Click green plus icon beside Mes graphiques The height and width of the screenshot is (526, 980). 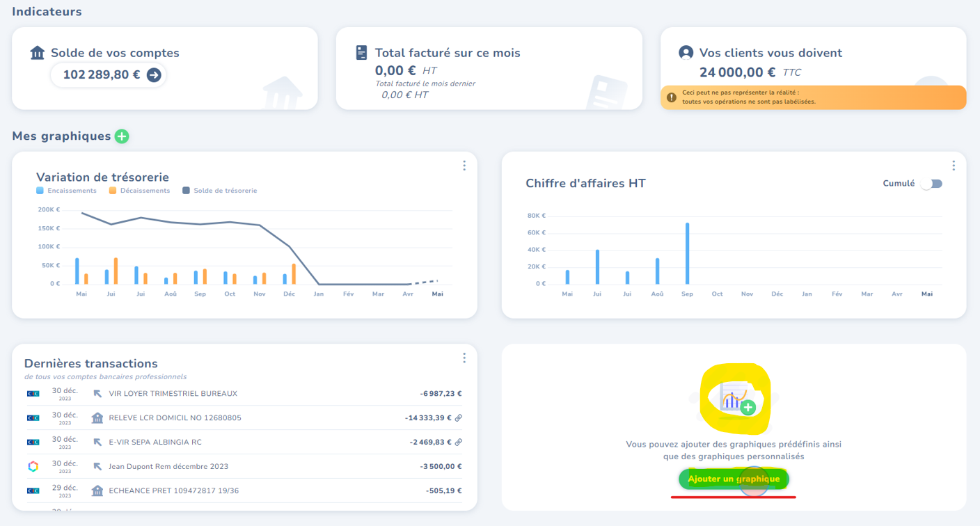pos(122,136)
